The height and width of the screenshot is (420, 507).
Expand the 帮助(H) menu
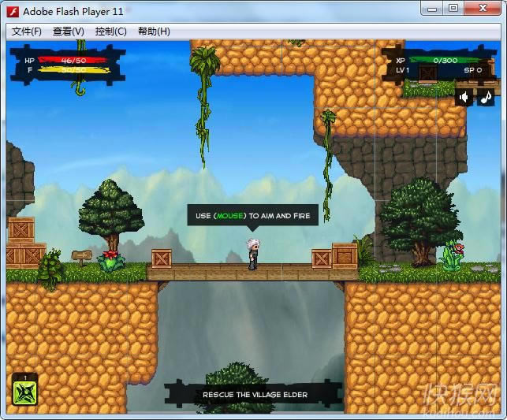[x=154, y=32]
